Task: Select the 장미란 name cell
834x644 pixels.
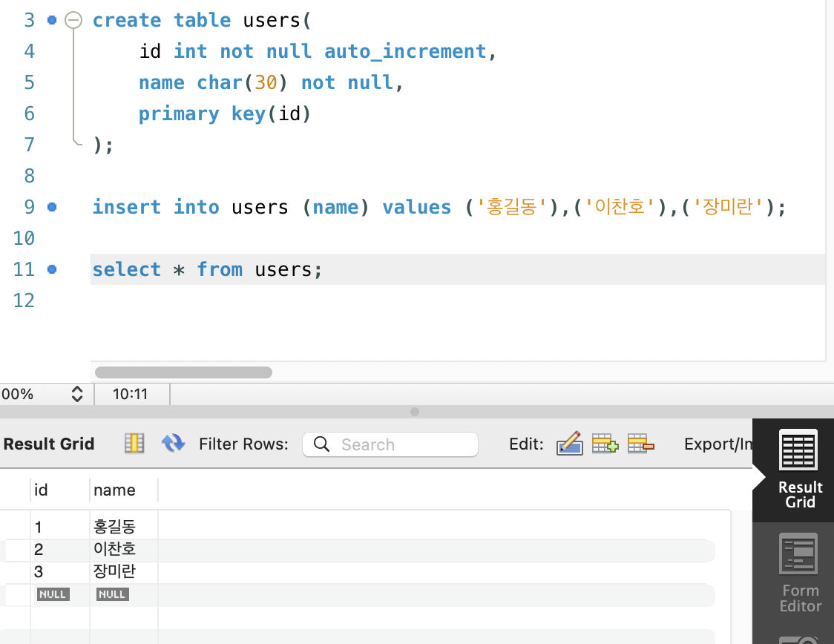Action: pos(115,572)
